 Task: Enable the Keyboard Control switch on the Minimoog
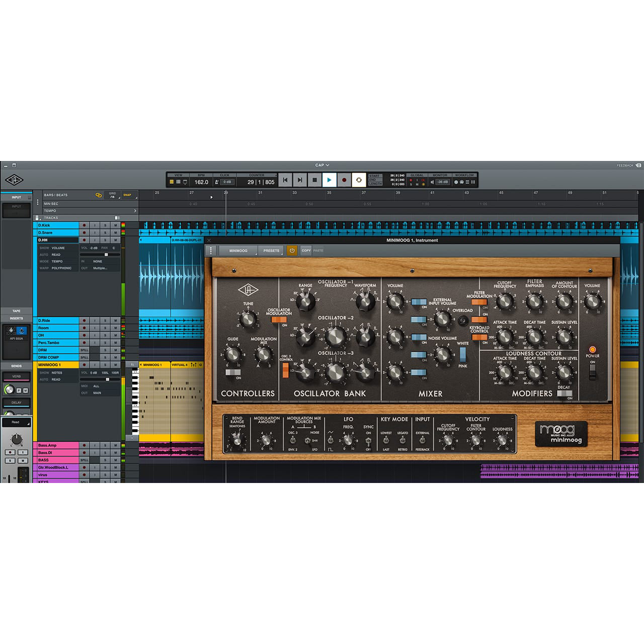tap(480, 337)
